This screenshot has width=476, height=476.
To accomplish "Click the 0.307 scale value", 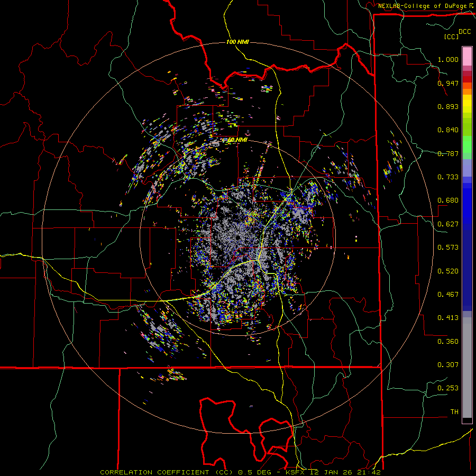I will [448, 365].
